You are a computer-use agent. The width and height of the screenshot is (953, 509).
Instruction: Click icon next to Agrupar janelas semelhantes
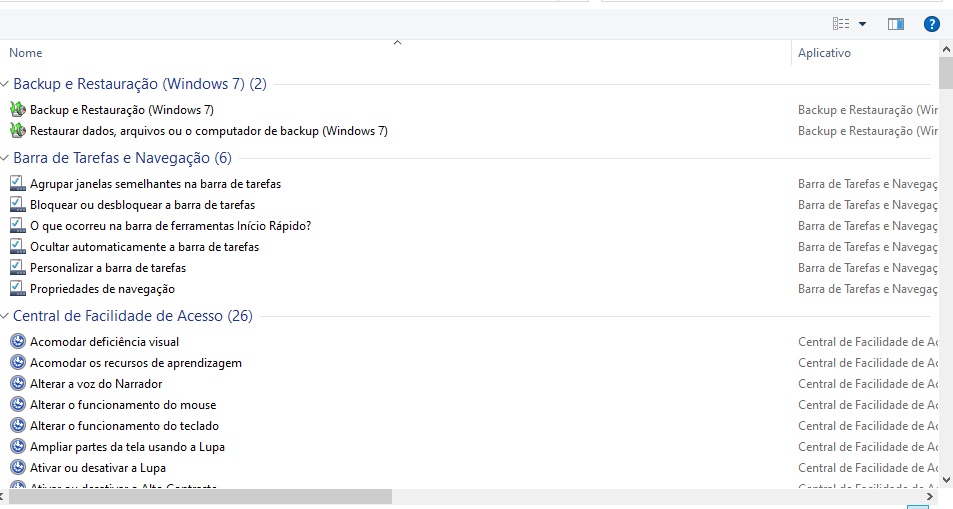pyautogui.click(x=18, y=184)
